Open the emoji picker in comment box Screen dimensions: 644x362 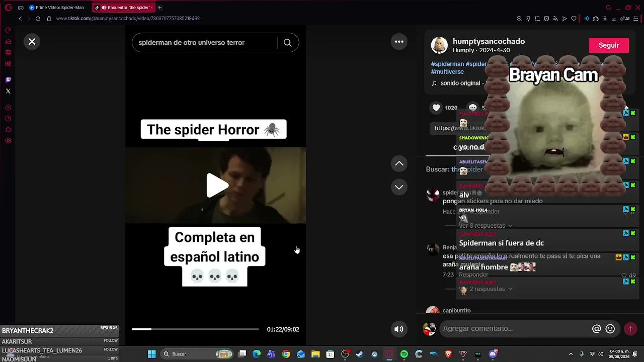[x=610, y=329]
